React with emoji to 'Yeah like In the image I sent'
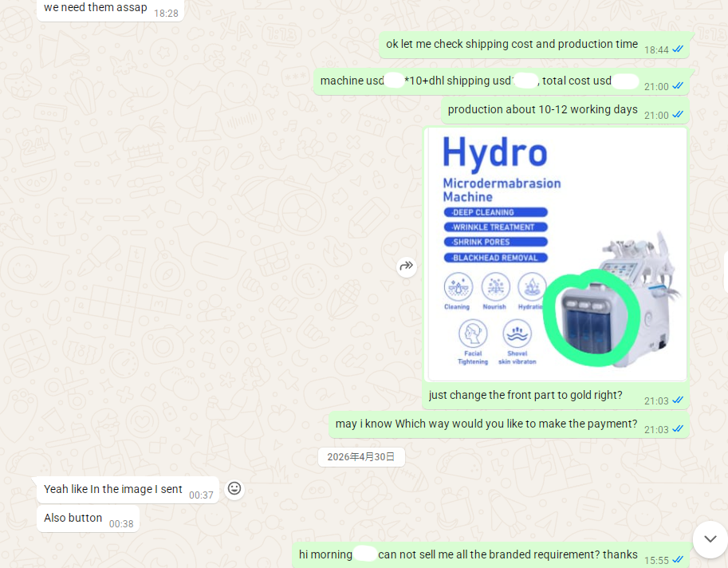This screenshot has width=728, height=568. [234, 488]
